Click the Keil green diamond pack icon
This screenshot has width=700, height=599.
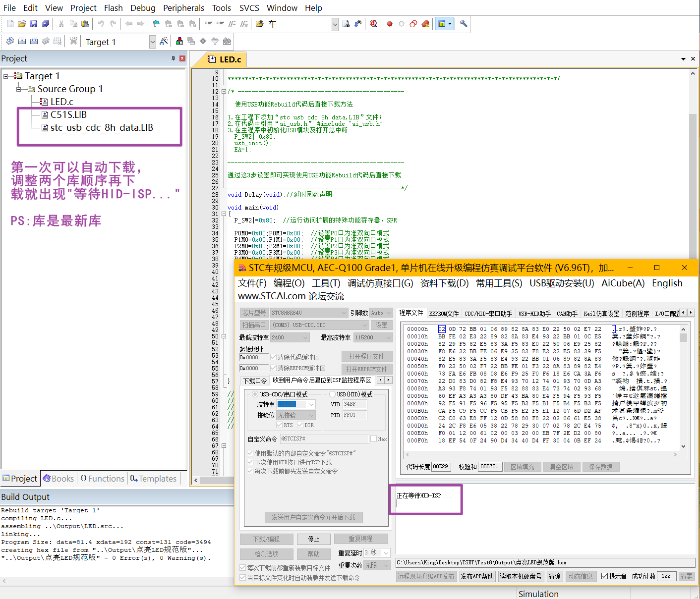click(x=203, y=41)
